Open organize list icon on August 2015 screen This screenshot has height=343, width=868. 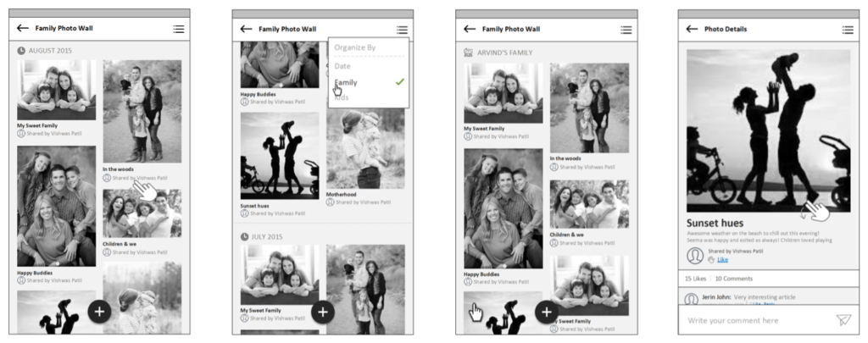tap(178, 29)
